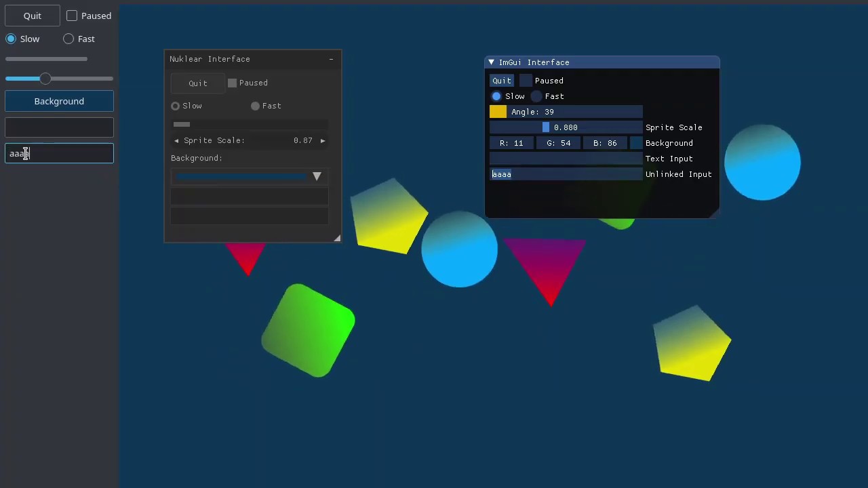This screenshot has width=868, height=488.
Task: Minimize the Nuklear Interface window
Action: click(x=331, y=59)
